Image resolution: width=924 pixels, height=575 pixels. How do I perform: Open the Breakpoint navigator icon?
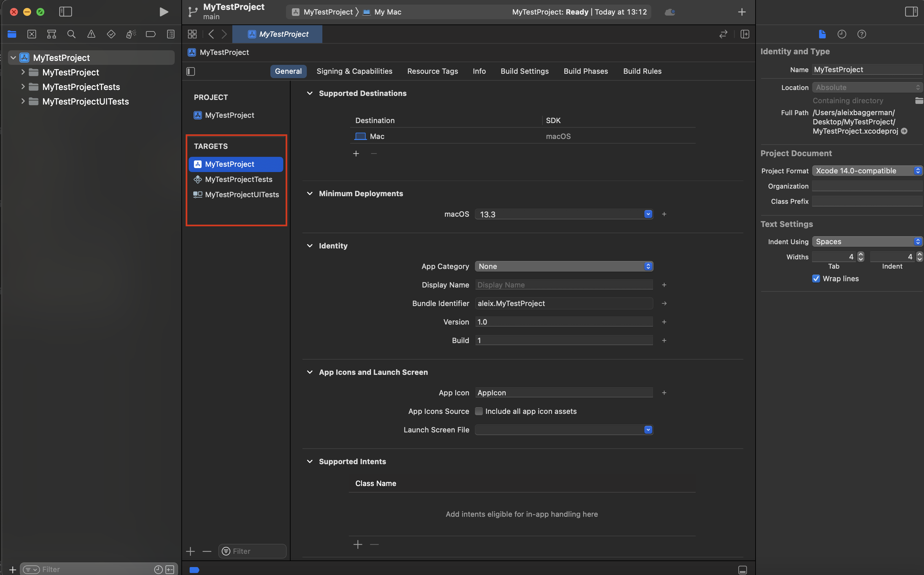coord(151,34)
